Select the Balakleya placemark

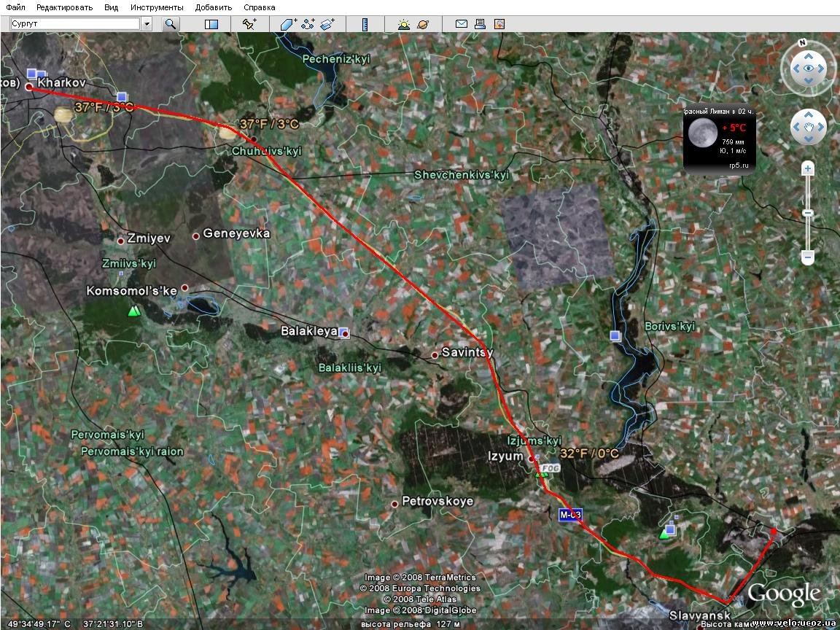click(x=346, y=334)
